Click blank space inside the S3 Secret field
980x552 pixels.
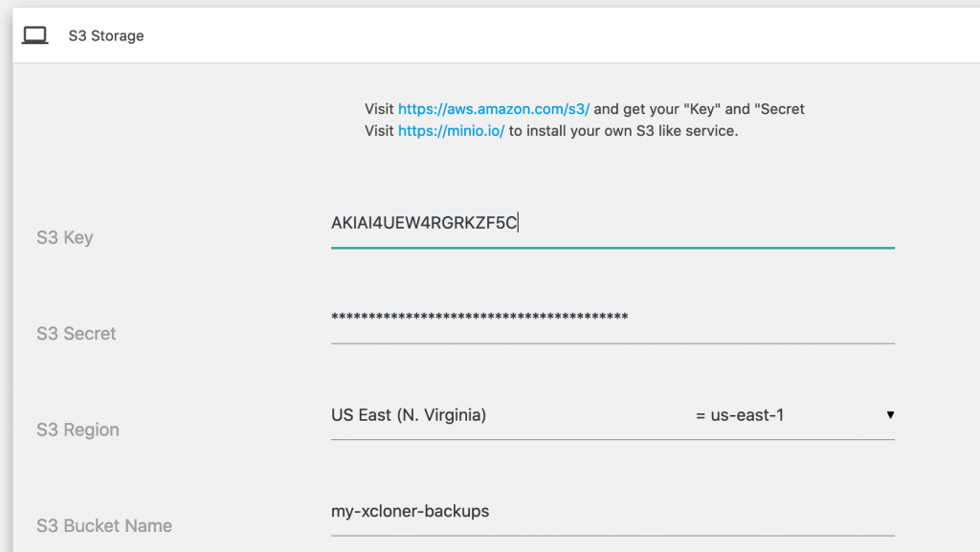point(763,318)
